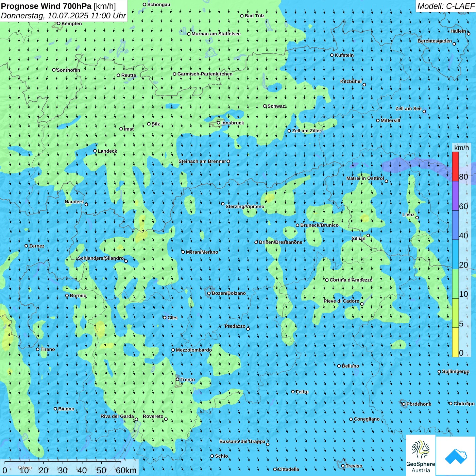Select the purple 60–80 km/h legend color

(x=455, y=196)
